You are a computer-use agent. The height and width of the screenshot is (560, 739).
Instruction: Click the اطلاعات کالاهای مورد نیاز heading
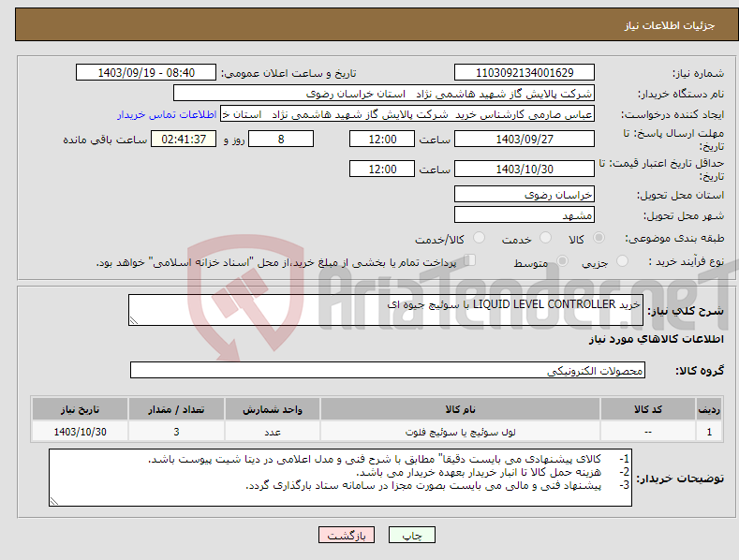[x=656, y=339]
